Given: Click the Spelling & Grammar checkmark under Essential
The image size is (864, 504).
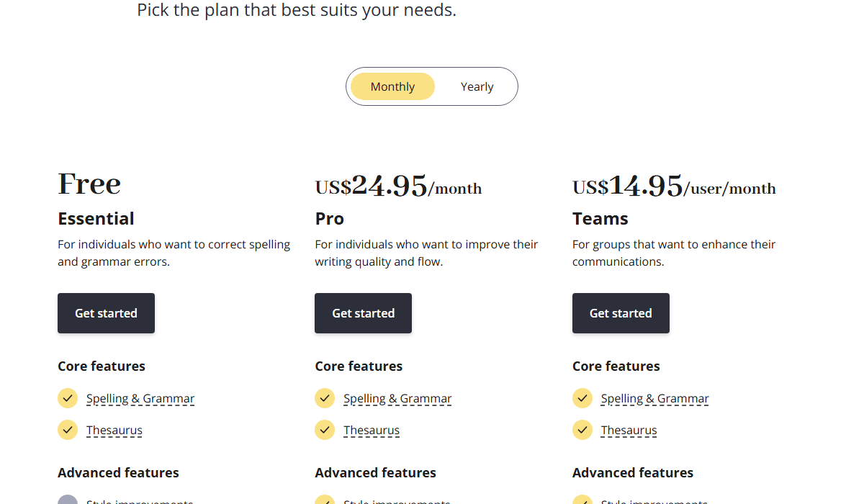Looking at the screenshot, I should point(68,398).
